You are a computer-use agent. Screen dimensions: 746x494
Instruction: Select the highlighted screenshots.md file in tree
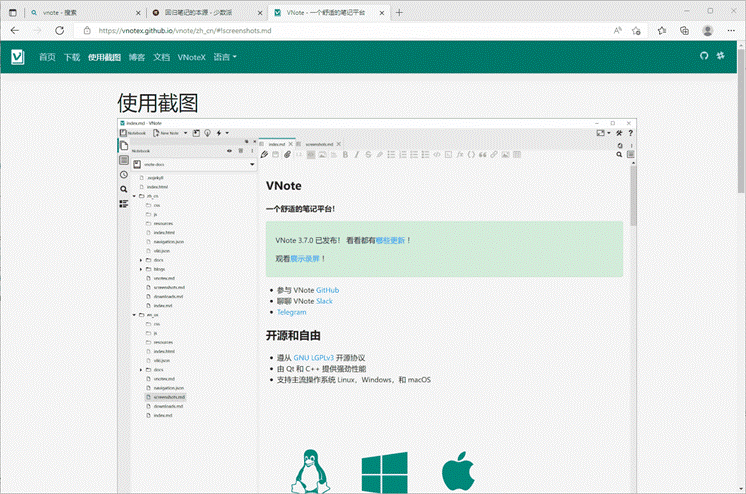[166, 397]
